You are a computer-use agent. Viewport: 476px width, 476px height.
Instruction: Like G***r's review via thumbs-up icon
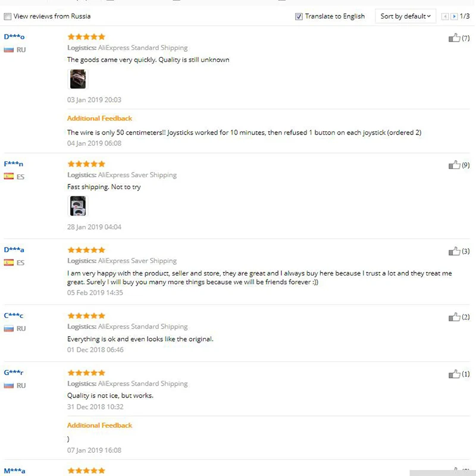pyautogui.click(x=454, y=374)
